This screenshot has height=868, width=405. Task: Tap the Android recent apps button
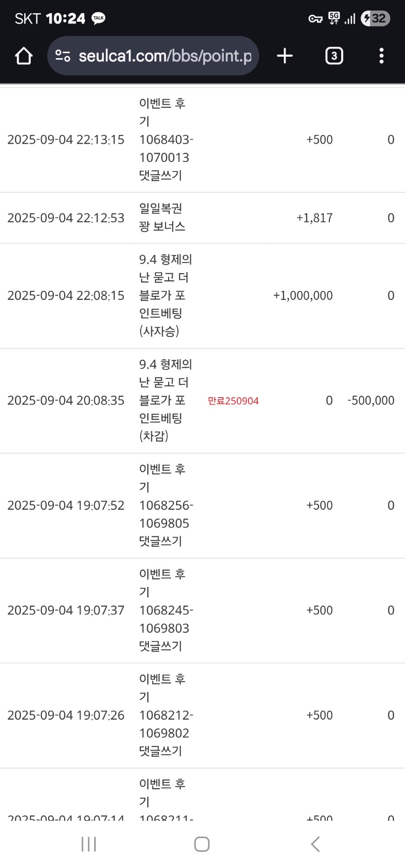pos(89,844)
